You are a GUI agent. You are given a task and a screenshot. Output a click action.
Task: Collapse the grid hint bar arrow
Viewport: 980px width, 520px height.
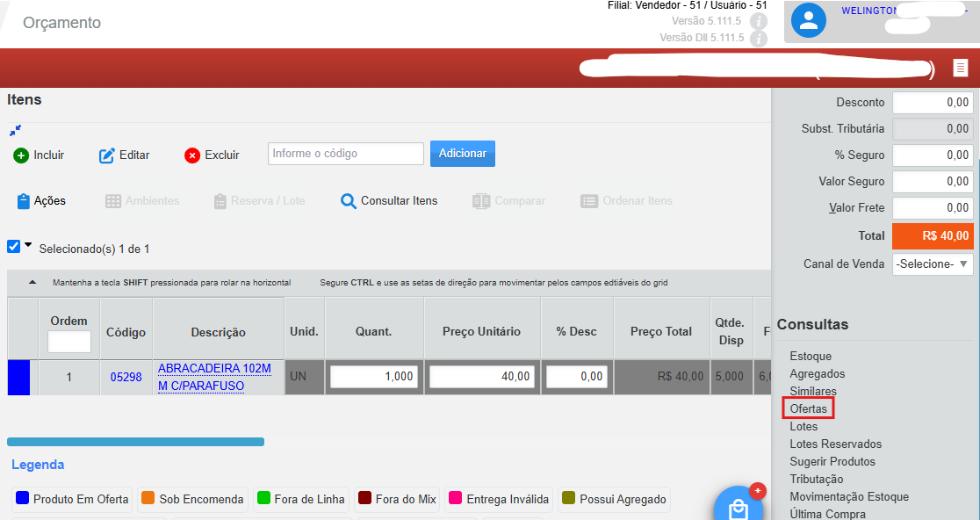(32, 283)
